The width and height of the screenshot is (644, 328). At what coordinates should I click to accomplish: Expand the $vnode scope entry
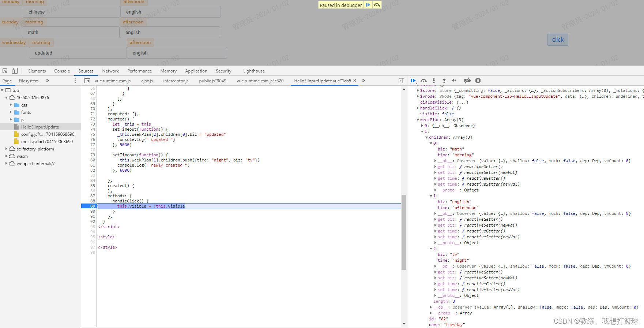pyautogui.click(x=418, y=97)
